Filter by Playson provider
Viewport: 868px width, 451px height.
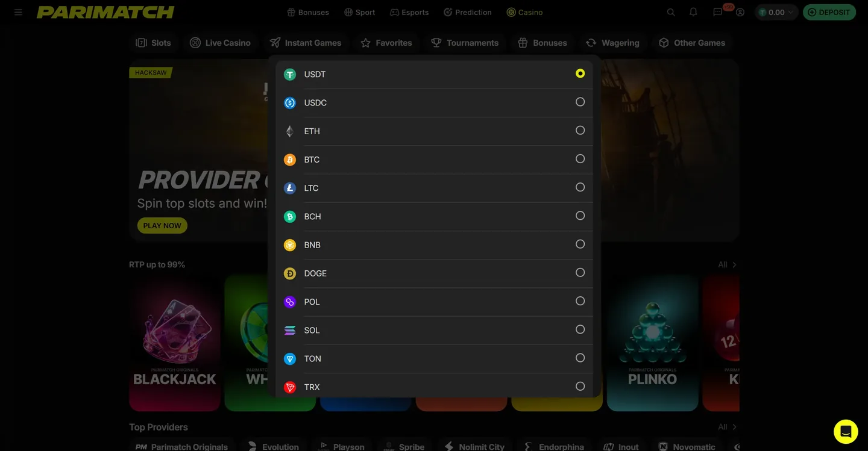point(341,447)
